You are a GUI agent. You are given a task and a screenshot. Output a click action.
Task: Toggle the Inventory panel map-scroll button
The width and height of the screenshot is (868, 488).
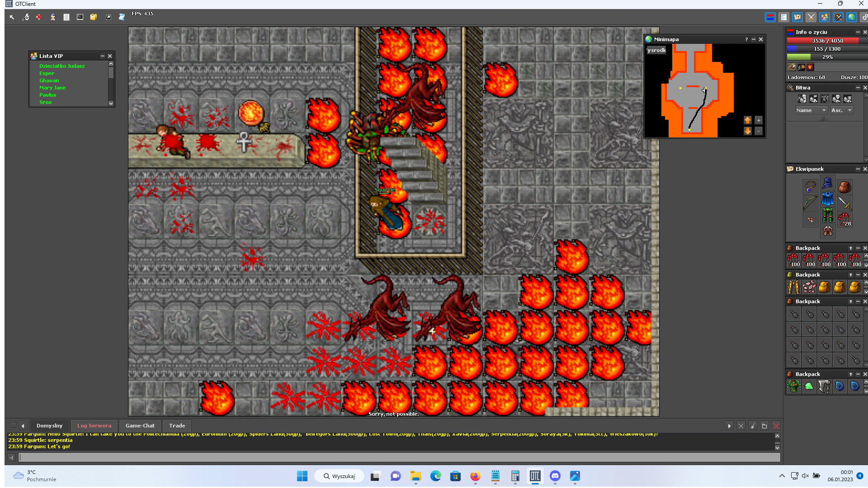[797, 17]
